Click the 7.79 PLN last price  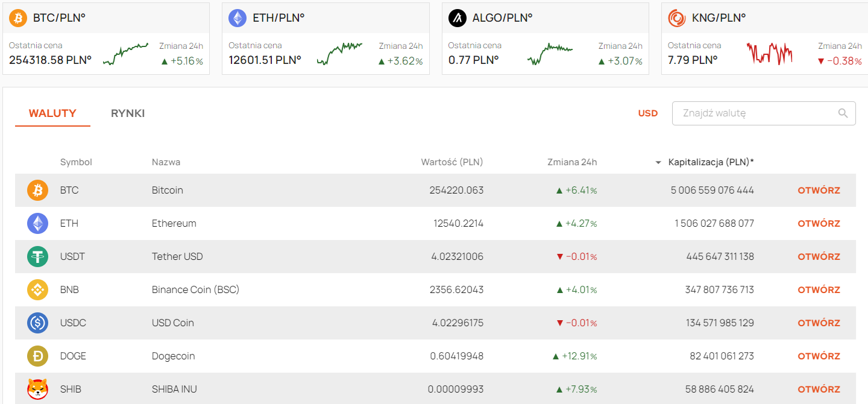(693, 60)
